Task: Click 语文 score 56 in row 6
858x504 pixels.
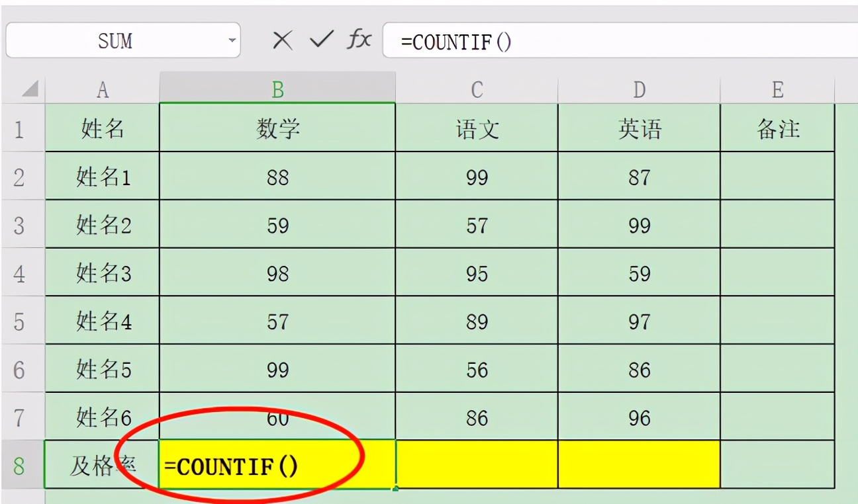Action: click(x=477, y=368)
